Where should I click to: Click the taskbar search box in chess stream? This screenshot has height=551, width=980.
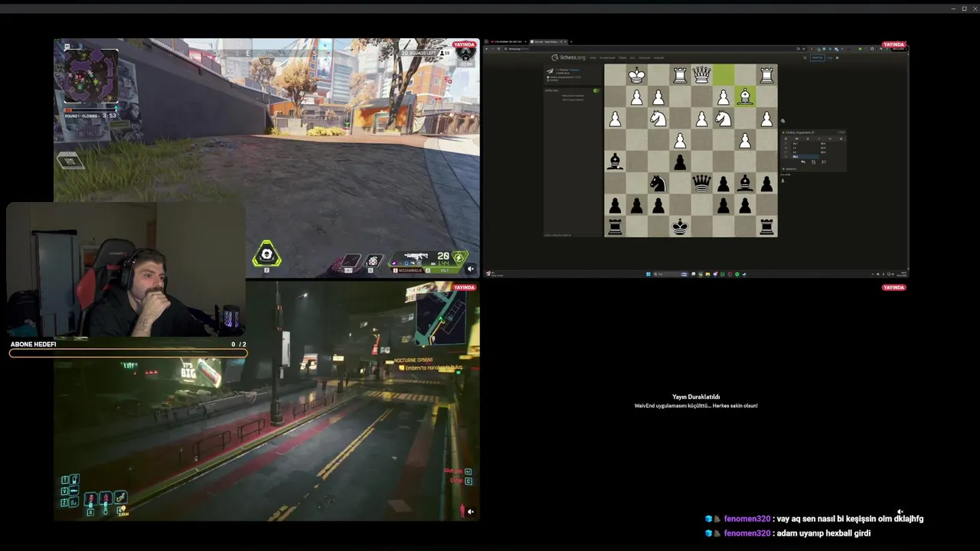click(671, 274)
